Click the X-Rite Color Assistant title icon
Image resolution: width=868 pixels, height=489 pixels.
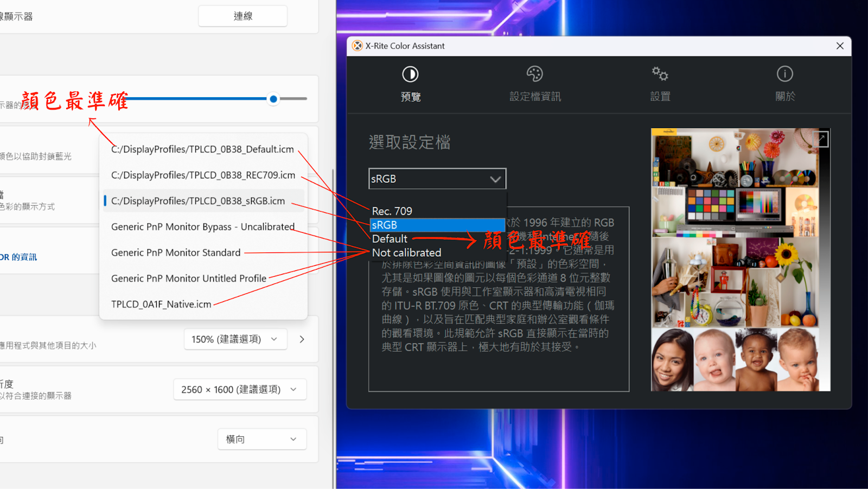pos(358,46)
